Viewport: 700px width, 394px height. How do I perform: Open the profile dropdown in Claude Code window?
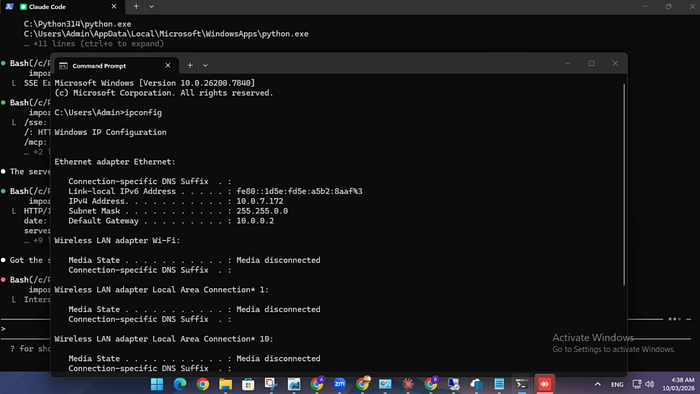coord(151,7)
